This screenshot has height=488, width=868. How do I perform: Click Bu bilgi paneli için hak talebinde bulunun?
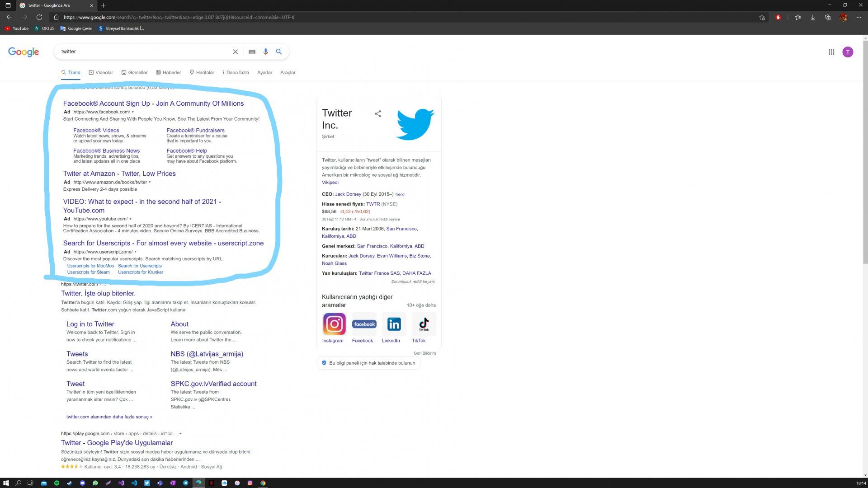coord(368,363)
